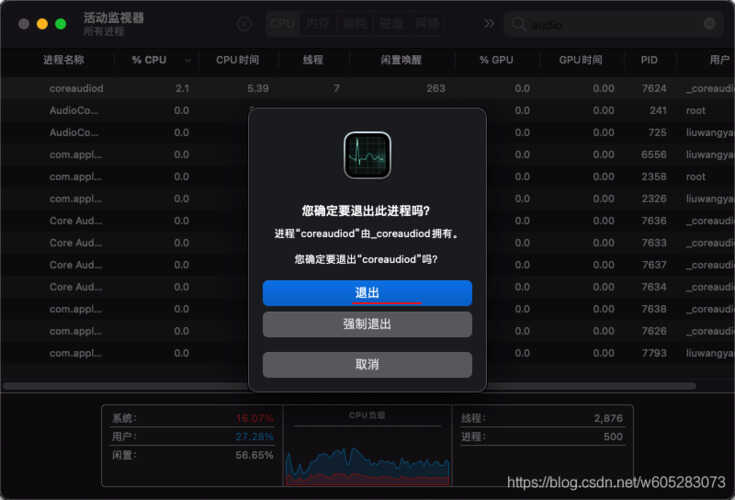735x500 pixels.
Task: Sort by 用户 column header
Action: [720, 60]
